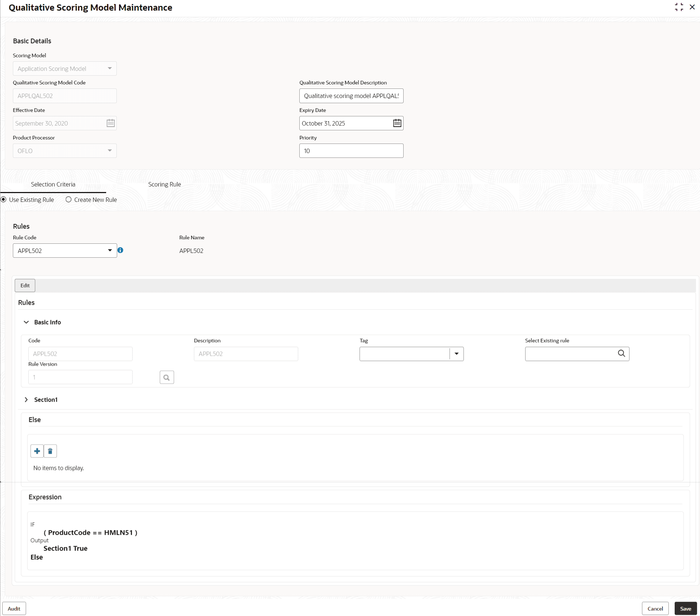
Task: Switch to the Scoring Rule tab
Action: click(x=164, y=184)
